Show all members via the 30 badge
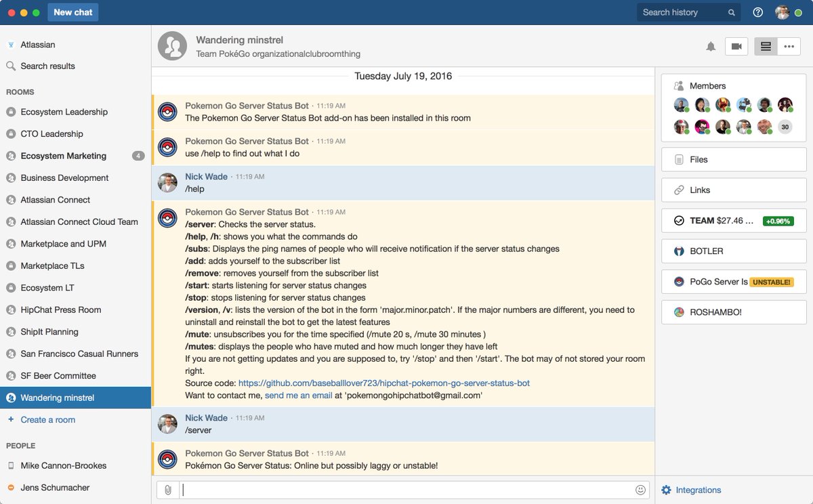 pos(785,127)
